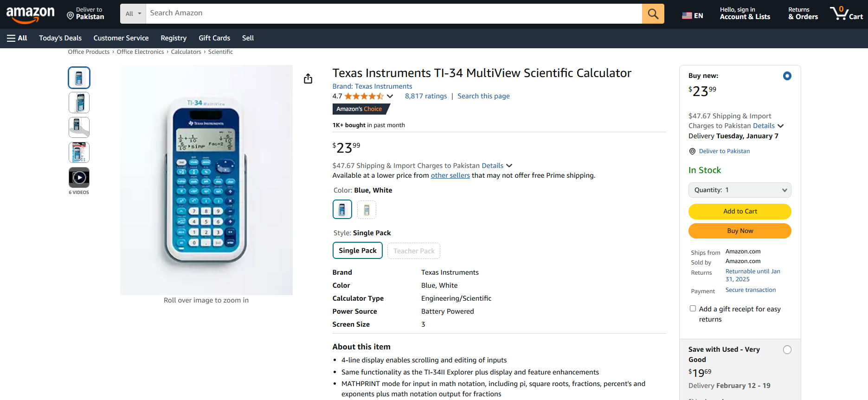
Task: Open Secure transaction link
Action: (751, 290)
